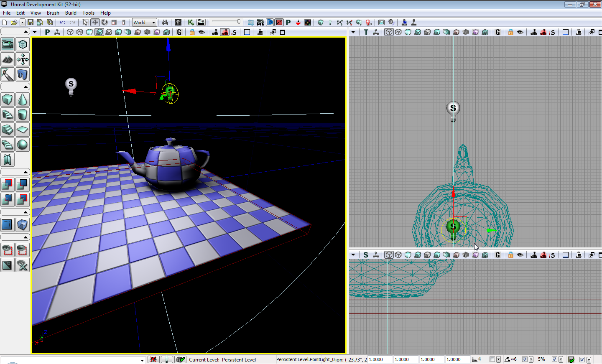
Task: Toggle the rotation grid snapping checkbox
Action: click(525, 359)
